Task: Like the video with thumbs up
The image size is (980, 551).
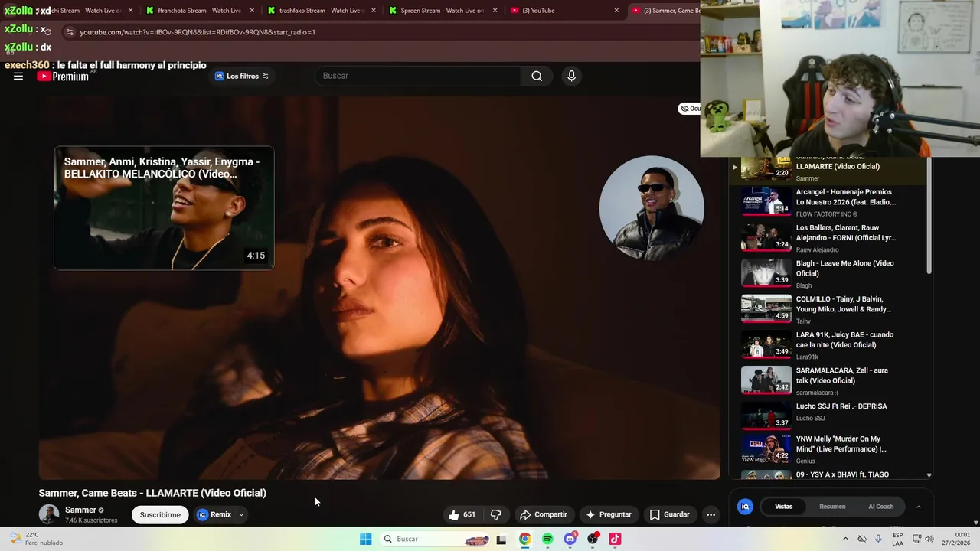Action: pos(462,514)
